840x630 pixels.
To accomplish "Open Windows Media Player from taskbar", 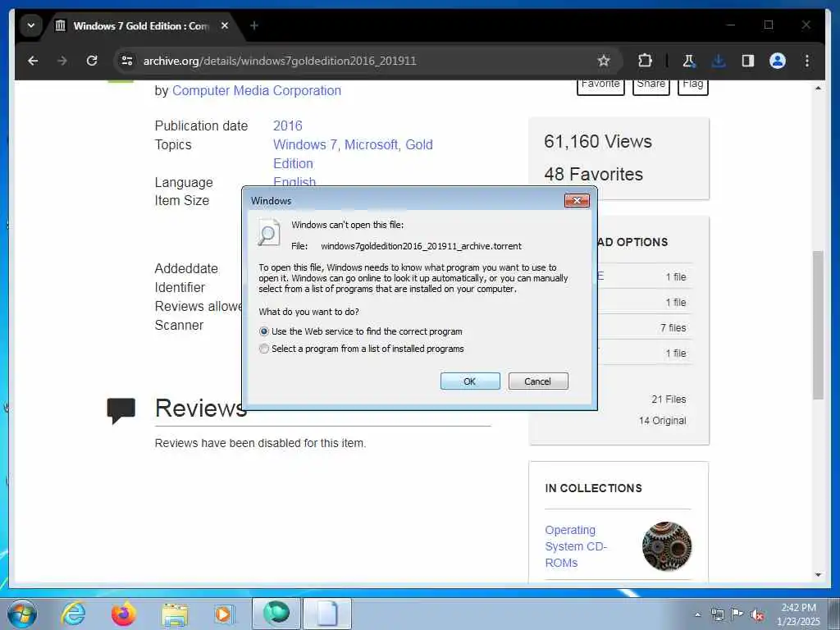I will (x=224, y=614).
